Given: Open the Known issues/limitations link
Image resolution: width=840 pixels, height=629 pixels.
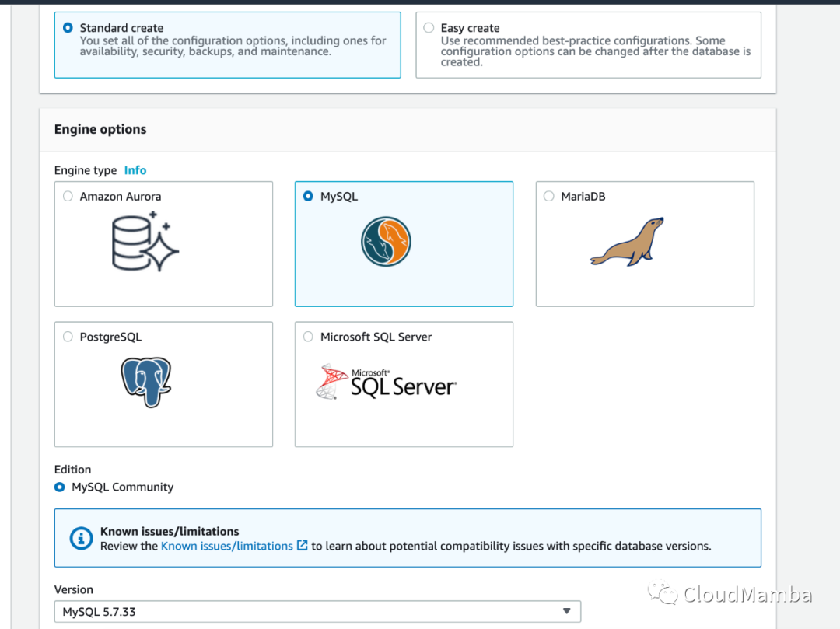Looking at the screenshot, I should [226, 546].
